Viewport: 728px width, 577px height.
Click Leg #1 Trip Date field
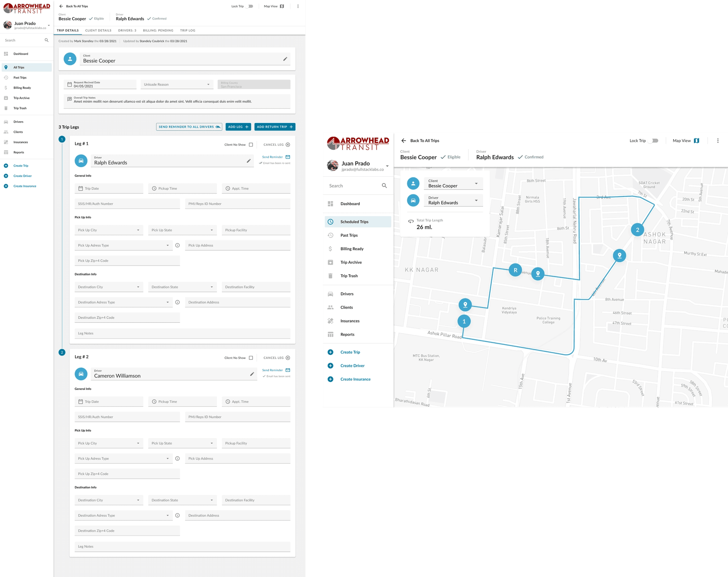pos(109,188)
